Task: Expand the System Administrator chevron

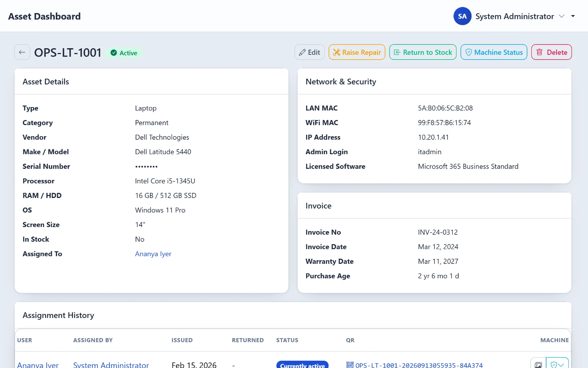Action: coord(562,16)
